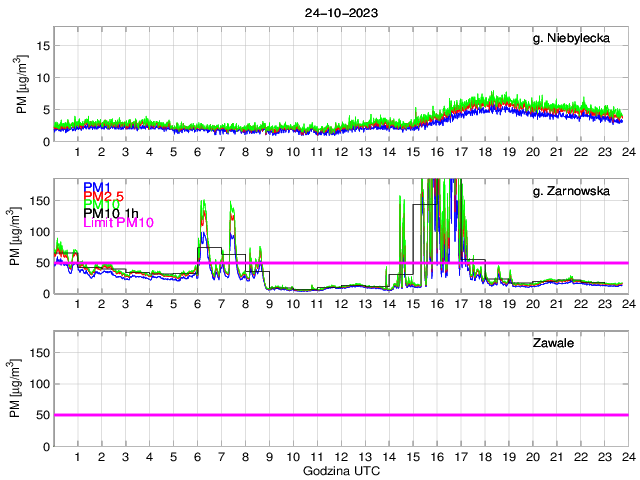The width and height of the screenshot is (640, 480).
Task: Click hour 6 tick under Zarnowska plot
Action: 197,304
